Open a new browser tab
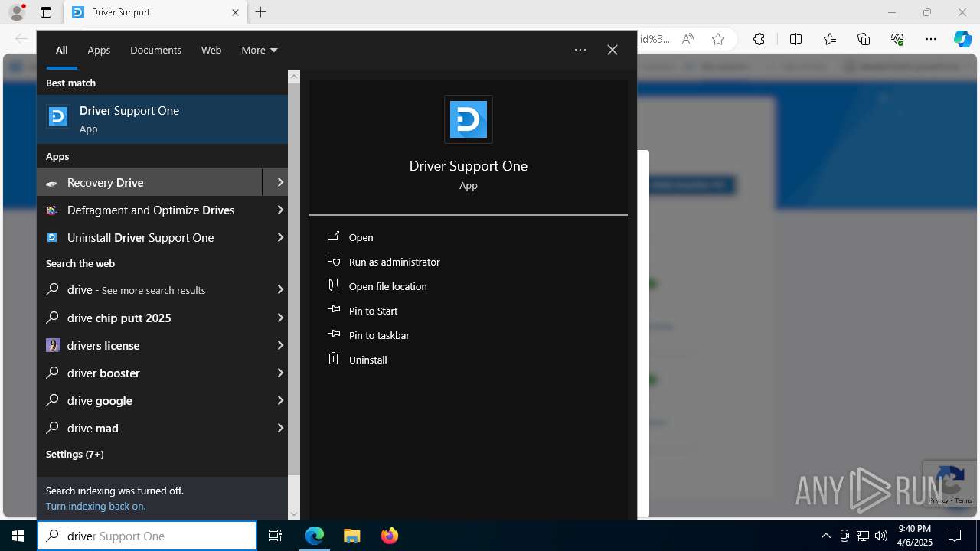980x551 pixels. pos(261,12)
